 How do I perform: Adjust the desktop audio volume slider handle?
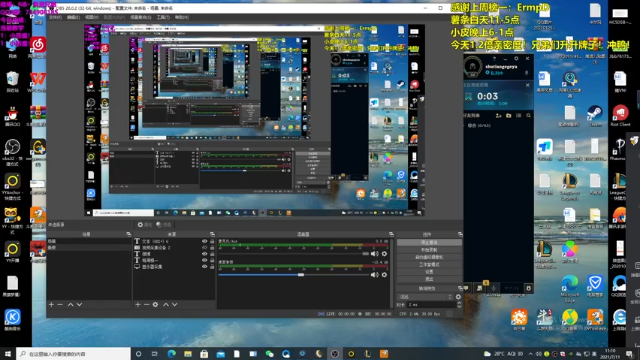[301, 275]
